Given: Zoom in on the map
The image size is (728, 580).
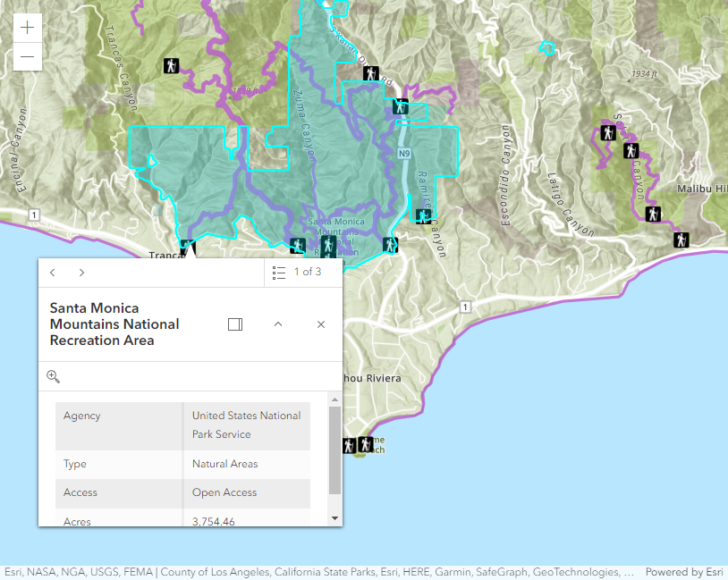Looking at the screenshot, I should [28, 28].
